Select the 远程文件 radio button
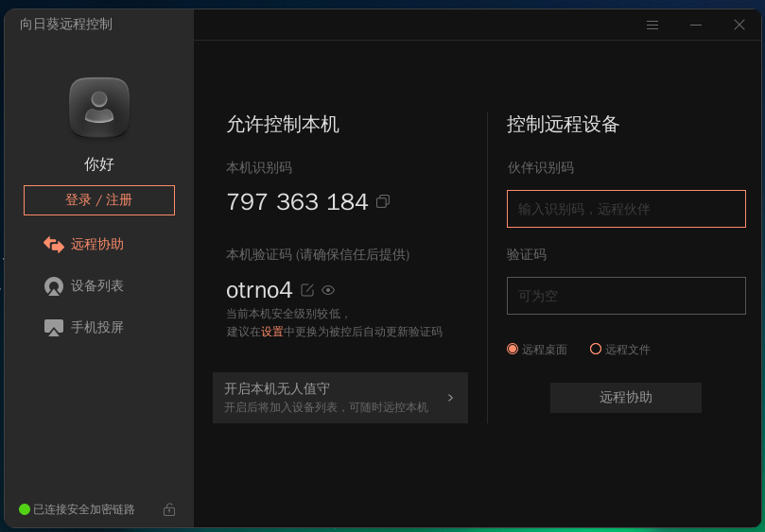765x532 pixels. coord(595,349)
